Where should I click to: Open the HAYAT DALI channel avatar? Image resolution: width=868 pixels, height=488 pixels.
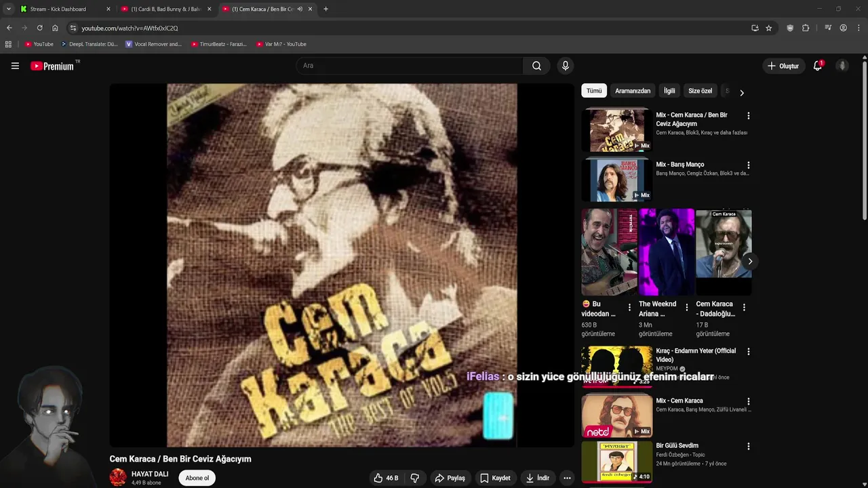(118, 477)
